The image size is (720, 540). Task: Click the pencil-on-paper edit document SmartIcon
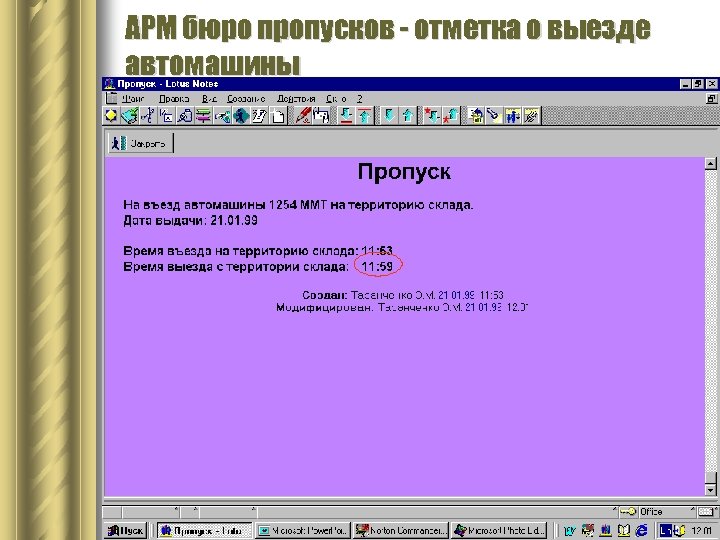259,116
